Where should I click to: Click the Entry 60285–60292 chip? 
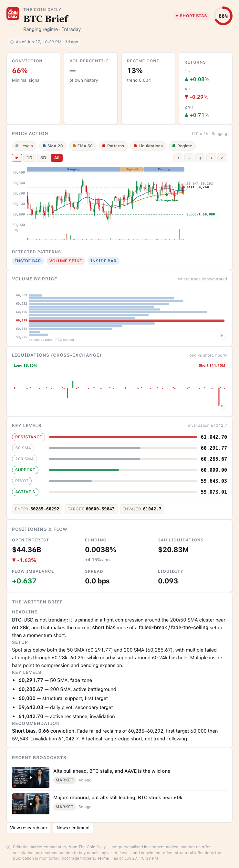click(x=37, y=509)
